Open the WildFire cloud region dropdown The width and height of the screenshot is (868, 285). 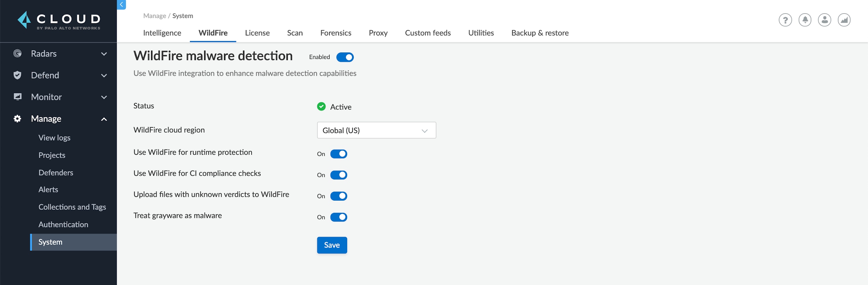[x=376, y=130]
